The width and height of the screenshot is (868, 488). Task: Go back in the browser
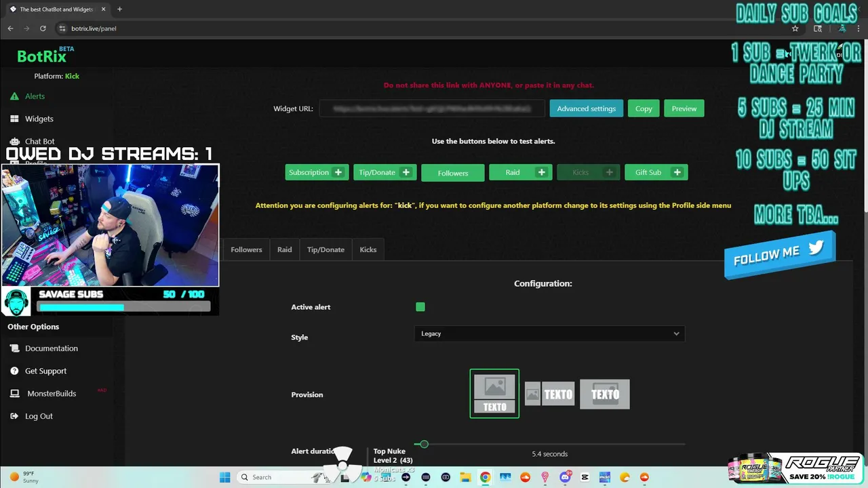pos(10,28)
